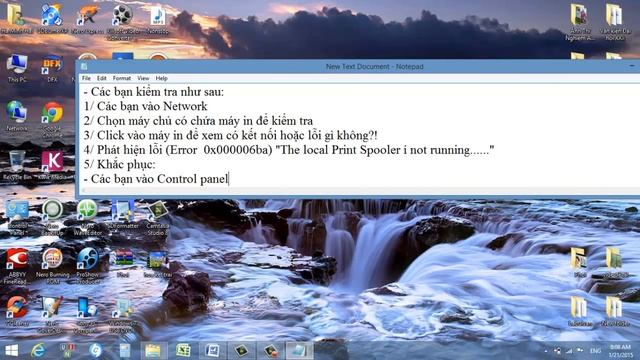
Task: Select the landscape picture desktop icon
Action: [158, 263]
